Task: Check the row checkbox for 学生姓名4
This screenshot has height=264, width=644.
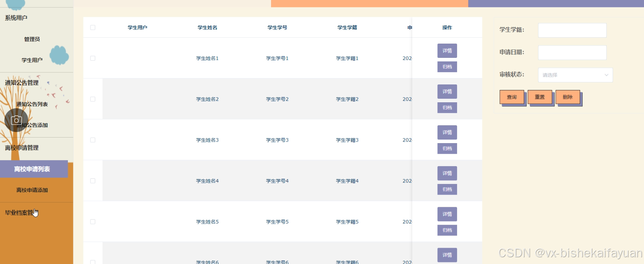Action: click(93, 181)
